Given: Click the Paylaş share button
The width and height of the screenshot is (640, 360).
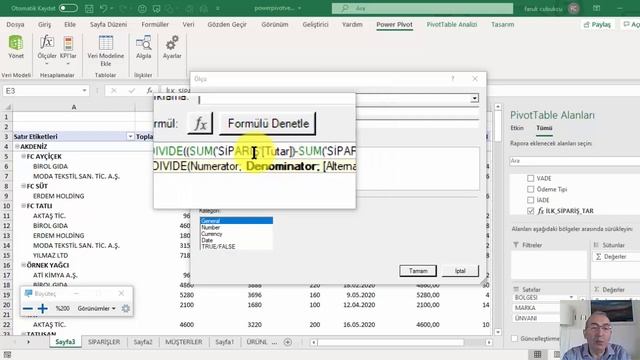Looking at the screenshot, I should pos(598,24).
